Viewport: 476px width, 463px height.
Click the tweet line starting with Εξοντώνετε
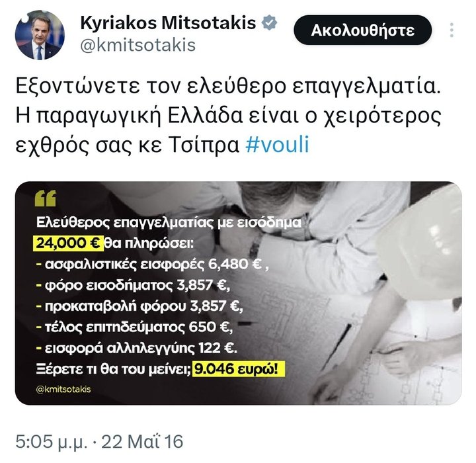point(227,87)
